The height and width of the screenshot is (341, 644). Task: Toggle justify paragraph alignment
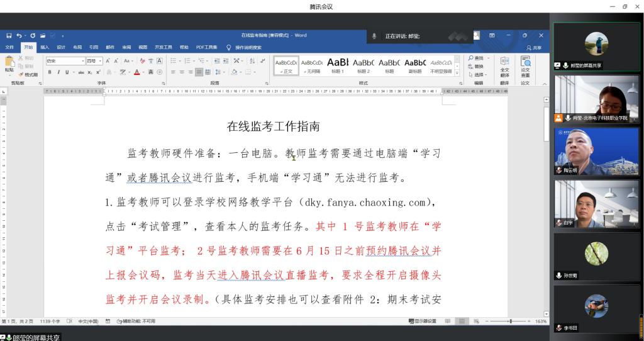(199, 72)
